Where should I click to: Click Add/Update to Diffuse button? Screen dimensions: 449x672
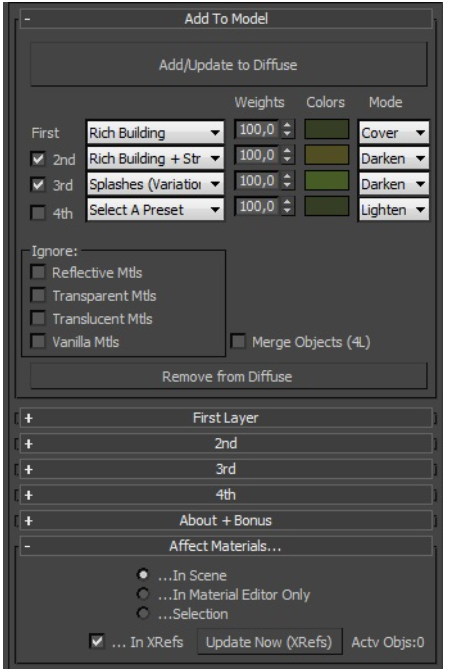[x=228, y=65]
